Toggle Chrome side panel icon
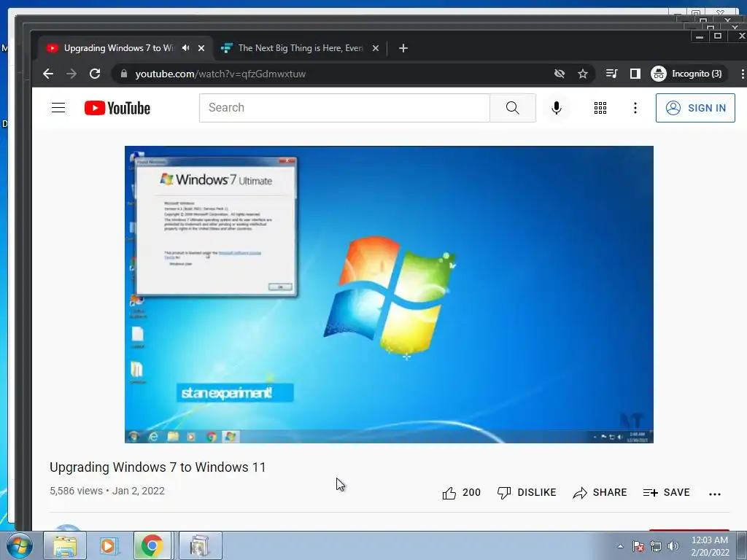Screen dimensions: 747x560 pos(635,74)
